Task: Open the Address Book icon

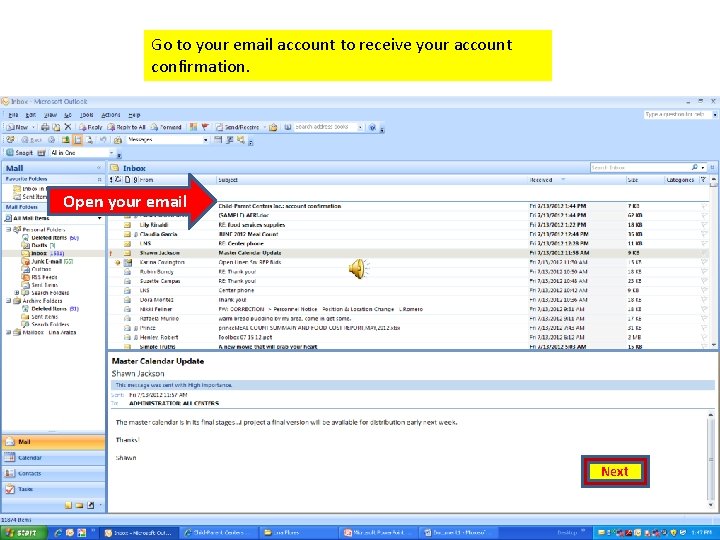Action: 288,127
